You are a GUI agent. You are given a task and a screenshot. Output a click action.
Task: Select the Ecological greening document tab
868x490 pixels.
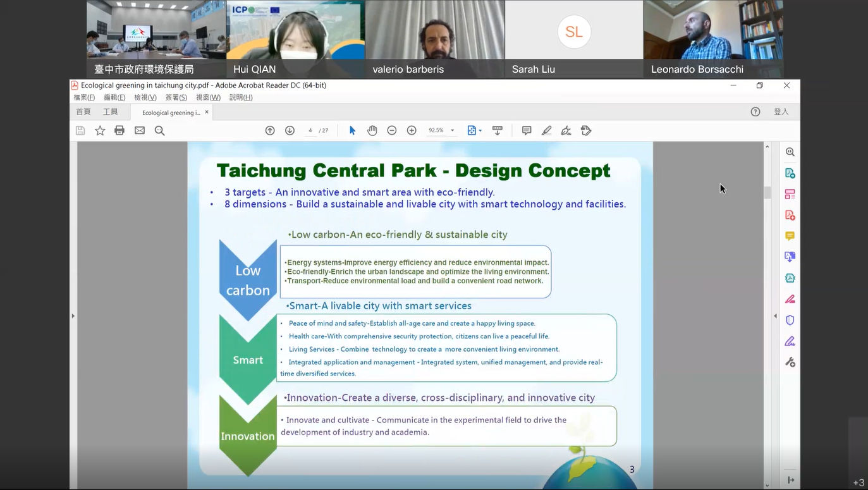point(171,113)
